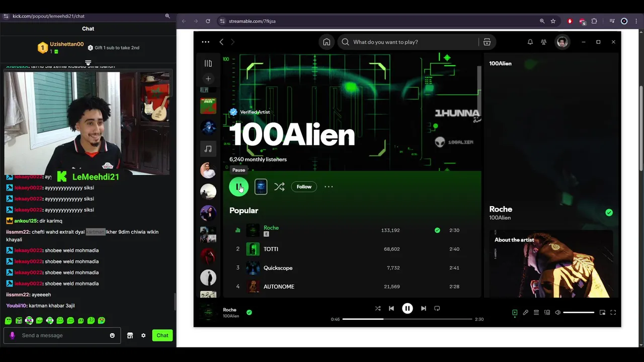The image size is (644, 362).
Task: Click the plus Create button in the sidebar
Action: pos(208,79)
